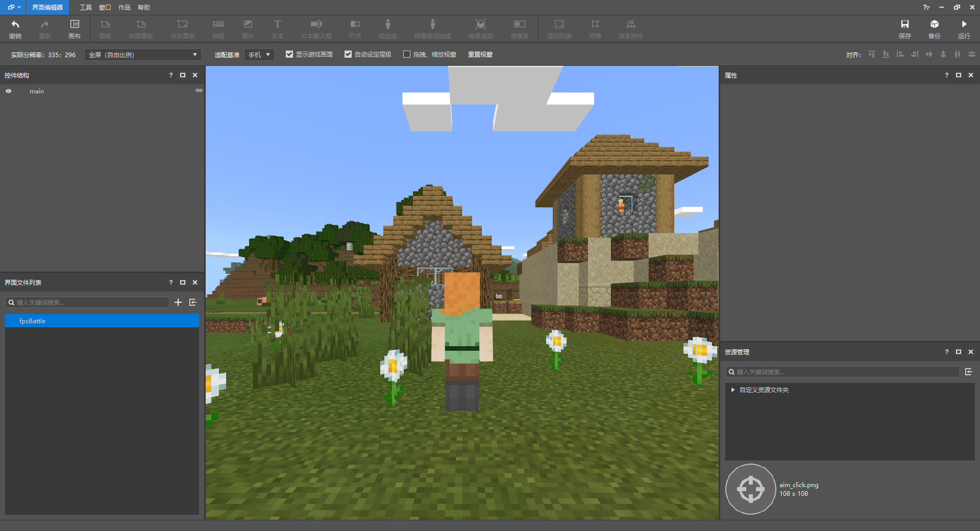Click title bar help question mark icon

pyautogui.click(x=926, y=7)
